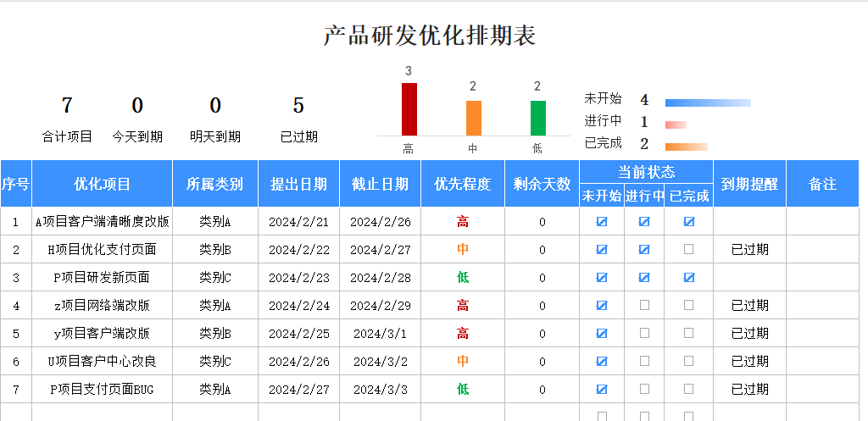Toggle 进行中 checkbox for H项目优化支付页面
Viewport: 868px width, 421px height.
[644, 249]
